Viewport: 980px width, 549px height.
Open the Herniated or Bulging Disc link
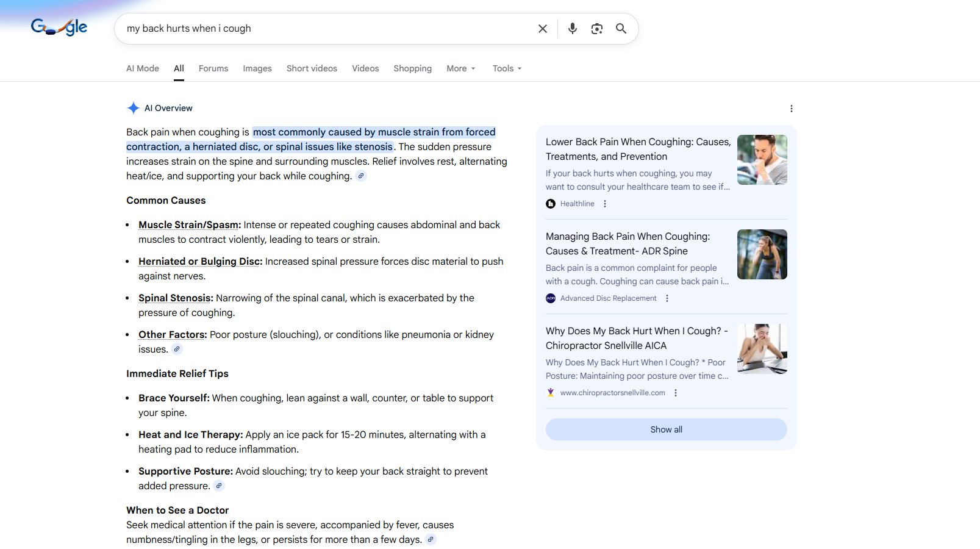(200, 262)
